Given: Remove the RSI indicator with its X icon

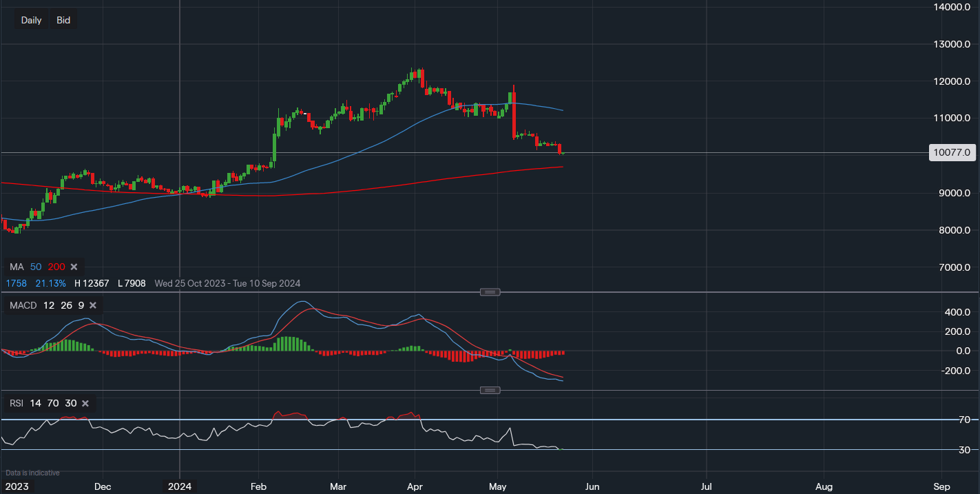Looking at the screenshot, I should pyautogui.click(x=85, y=403).
